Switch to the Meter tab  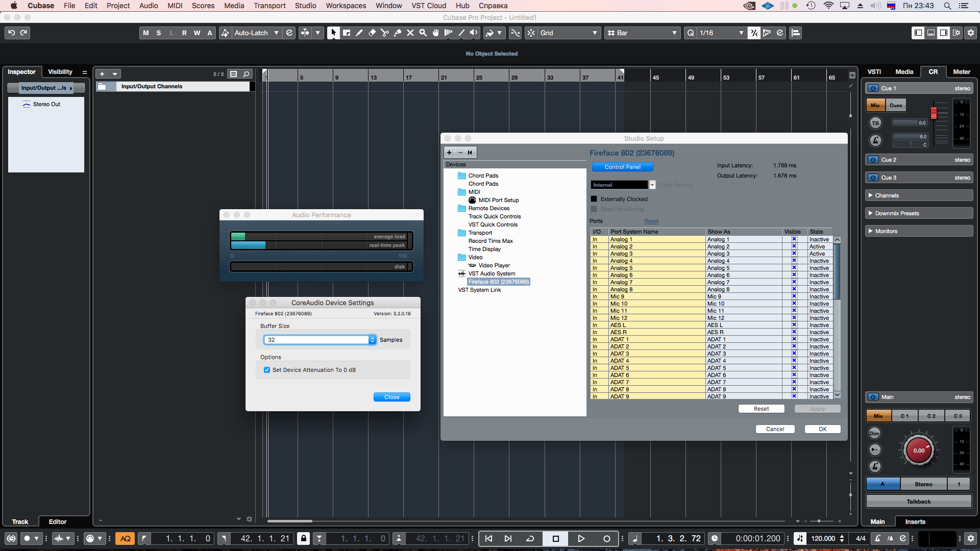[962, 72]
